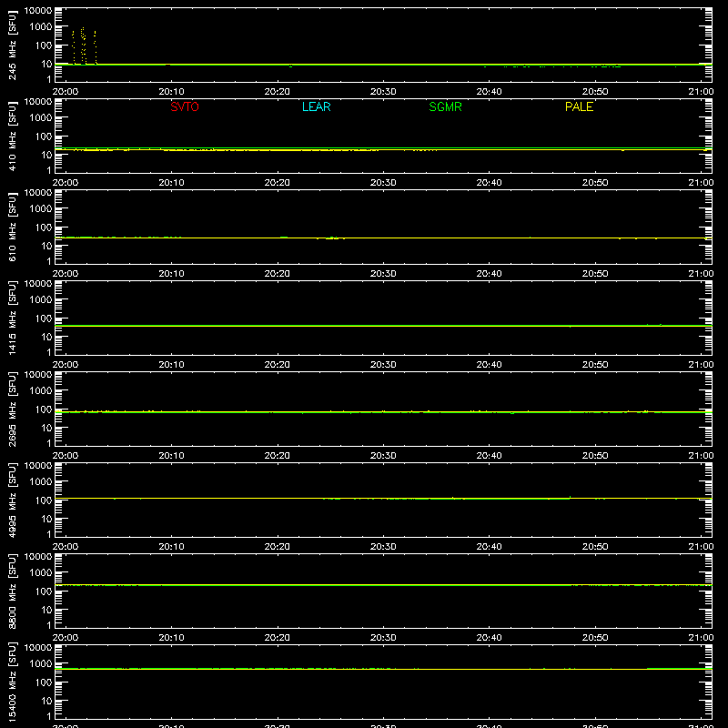Viewport: 728px width, 728px height.
Task: Select the 4995 MHz [SFU] axis title
Action: coord(12,500)
